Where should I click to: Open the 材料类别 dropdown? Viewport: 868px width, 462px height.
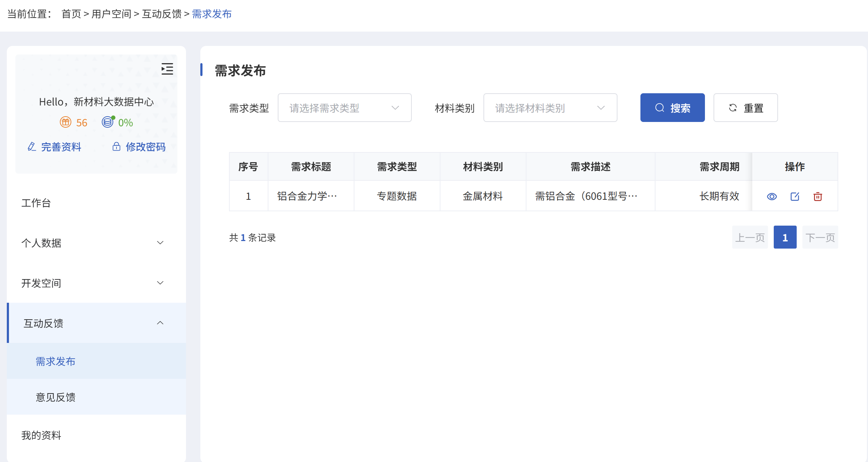[550, 108]
